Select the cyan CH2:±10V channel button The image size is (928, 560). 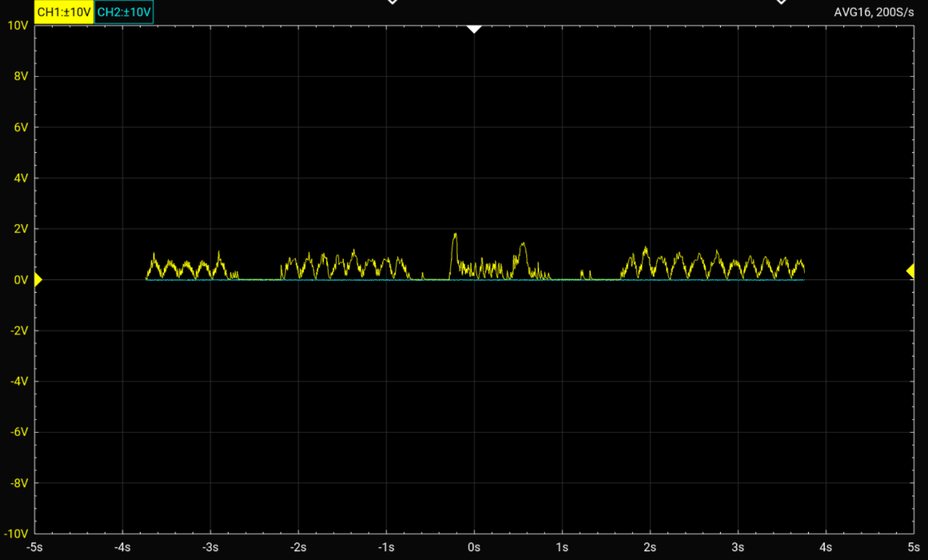(x=124, y=12)
